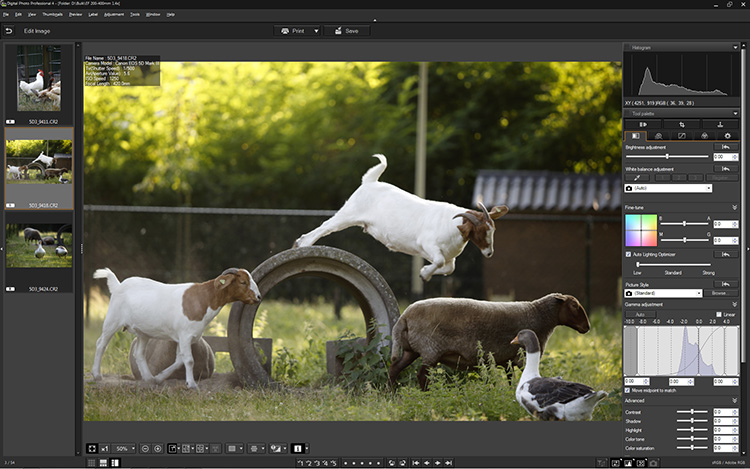
Task: Open the 50% zoom level dropdown
Action: click(x=123, y=449)
